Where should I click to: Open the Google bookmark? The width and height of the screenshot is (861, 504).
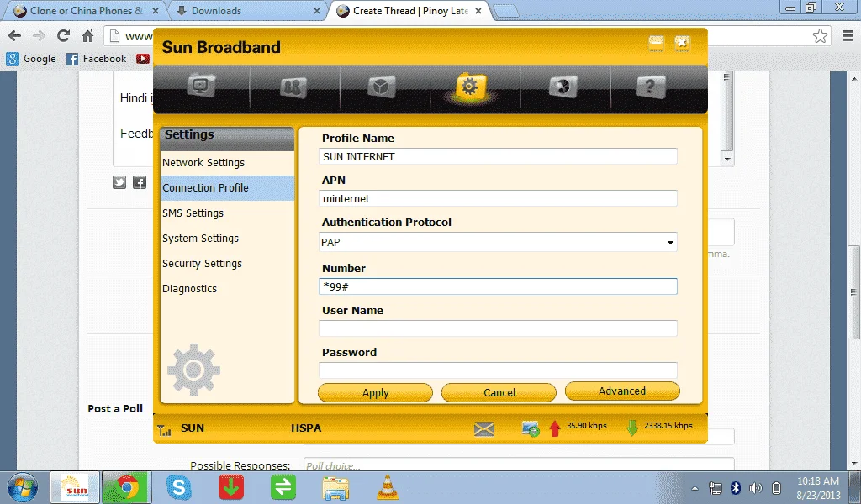click(x=31, y=59)
